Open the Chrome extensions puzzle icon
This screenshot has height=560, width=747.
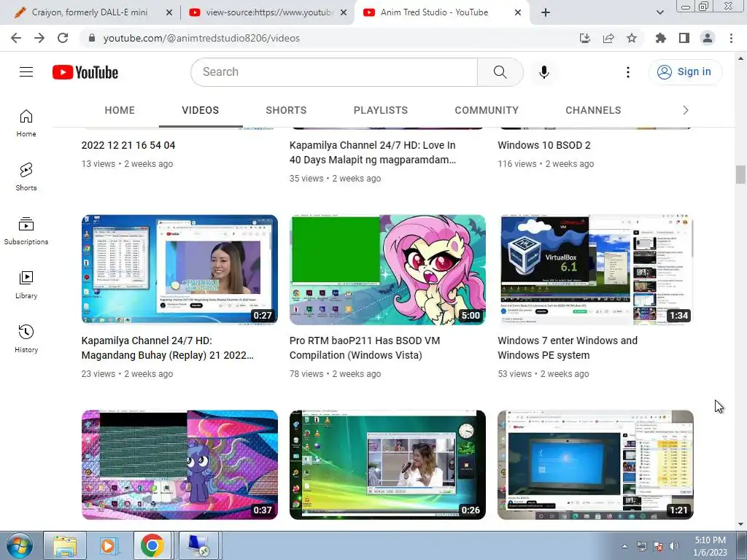661,38
